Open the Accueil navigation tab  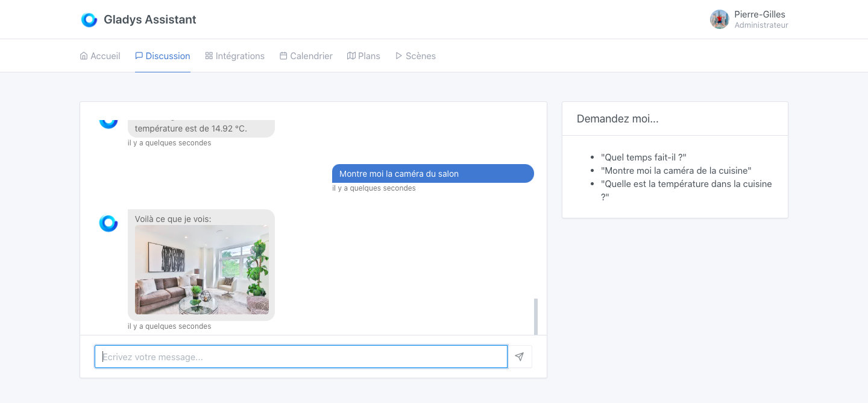coord(105,56)
